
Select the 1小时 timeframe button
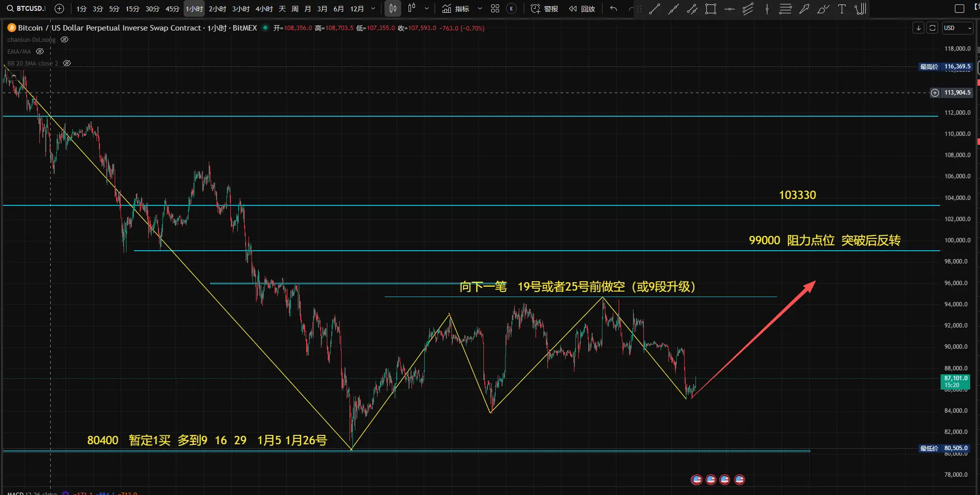tap(194, 9)
